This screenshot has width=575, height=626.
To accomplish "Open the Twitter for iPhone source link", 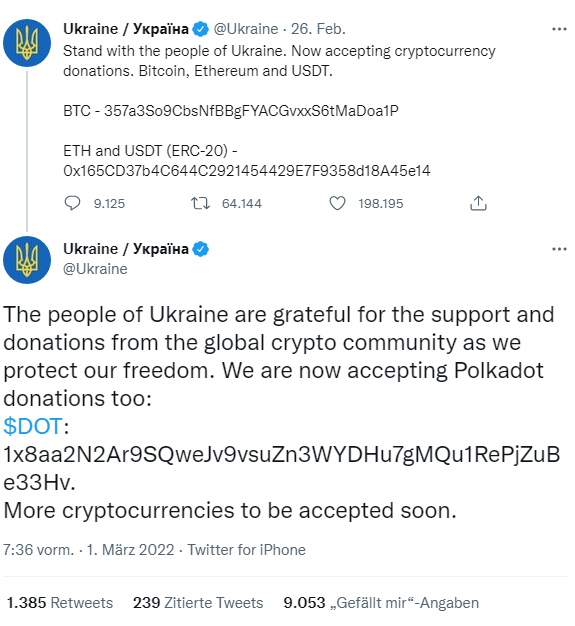I will (x=247, y=550).
